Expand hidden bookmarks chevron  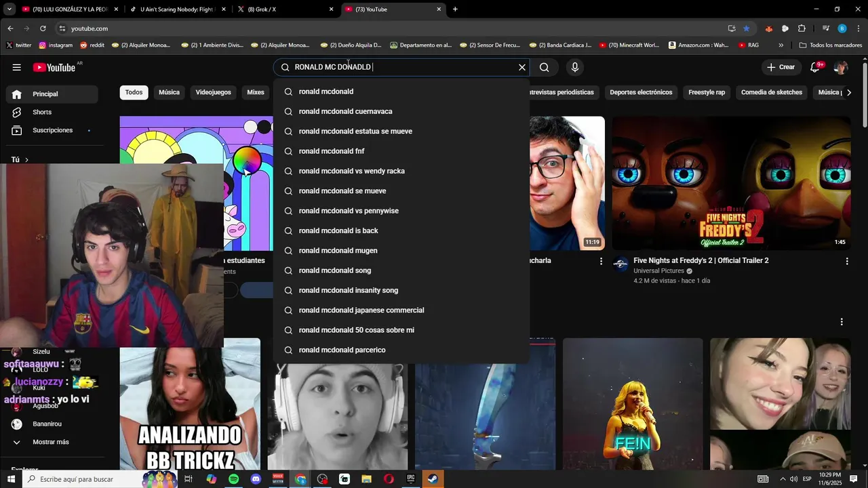tap(781, 45)
